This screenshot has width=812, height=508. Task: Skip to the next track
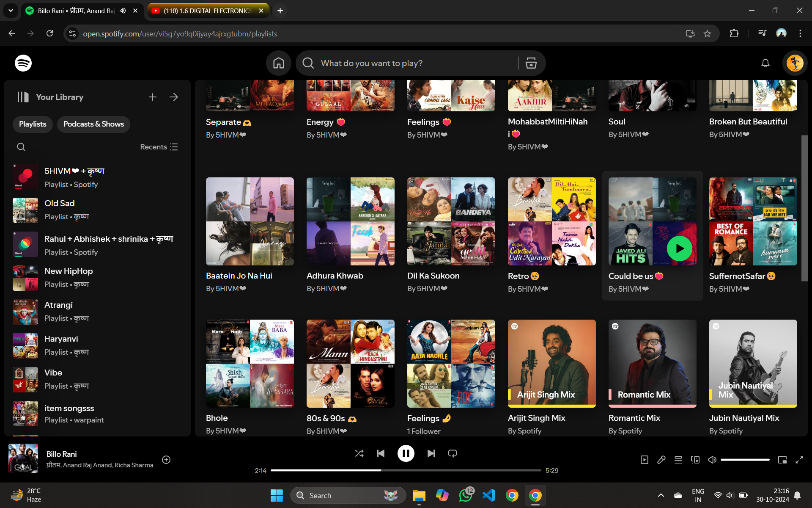click(x=431, y=453)
